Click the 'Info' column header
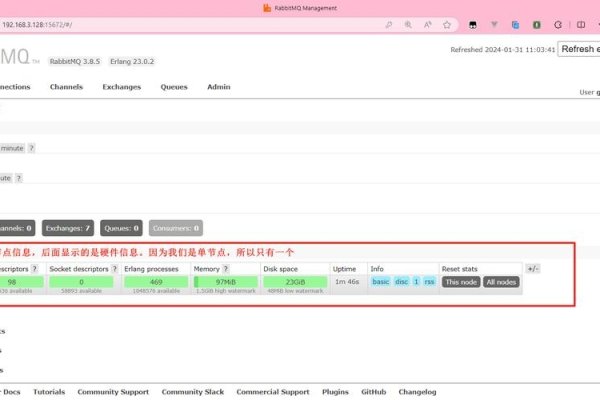600x400 pixels. [377, 269]
